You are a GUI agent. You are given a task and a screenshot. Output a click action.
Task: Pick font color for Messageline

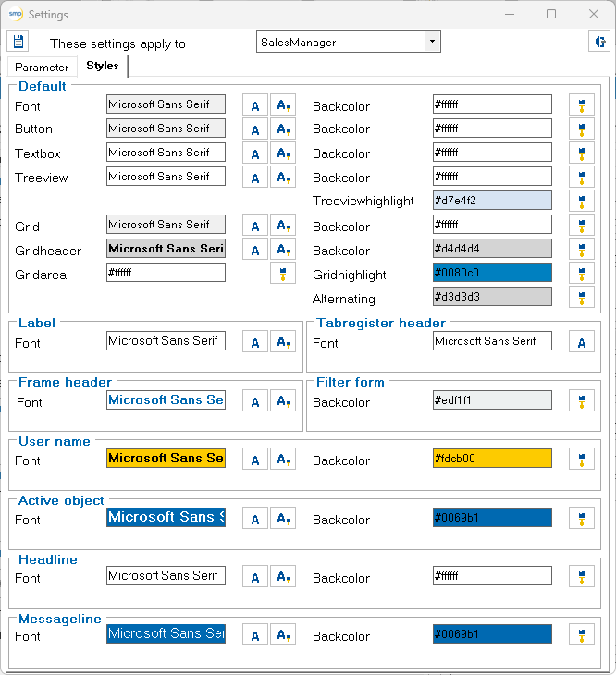(x=283, y=634)
